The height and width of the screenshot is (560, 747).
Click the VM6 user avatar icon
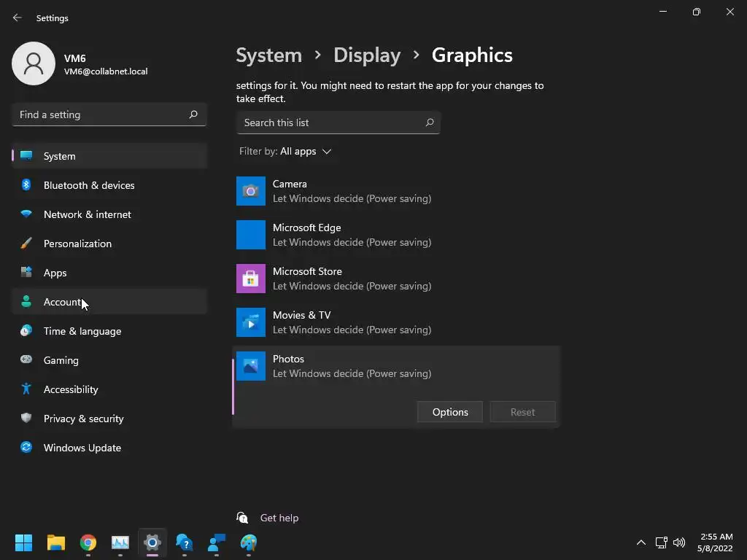pyautogui.click(x=34, y=63)
